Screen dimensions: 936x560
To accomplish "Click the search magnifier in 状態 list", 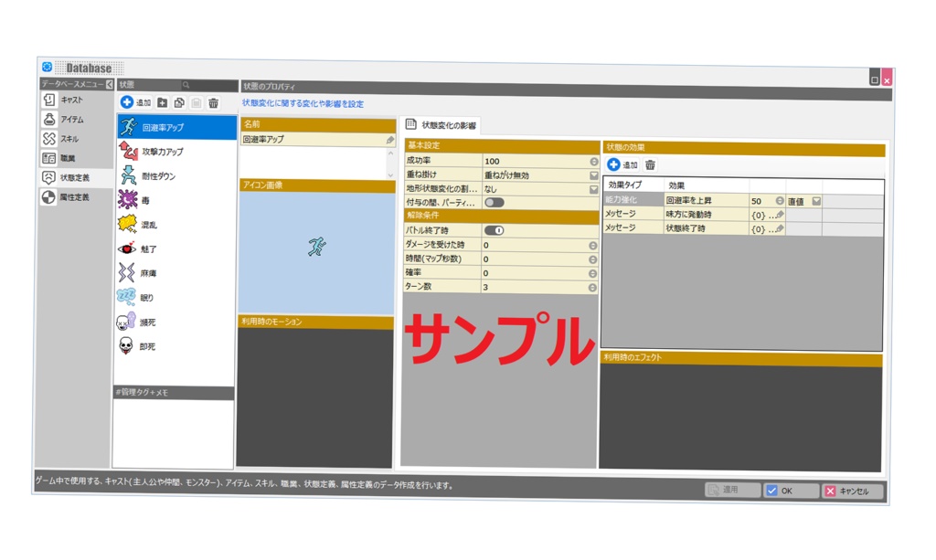I will point(186,85).
